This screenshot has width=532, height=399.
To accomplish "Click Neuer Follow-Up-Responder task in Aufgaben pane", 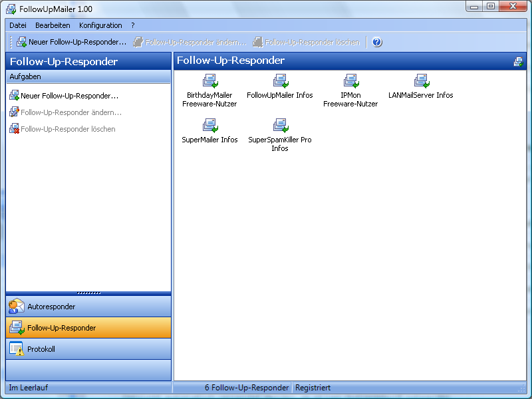I will 64,96.
